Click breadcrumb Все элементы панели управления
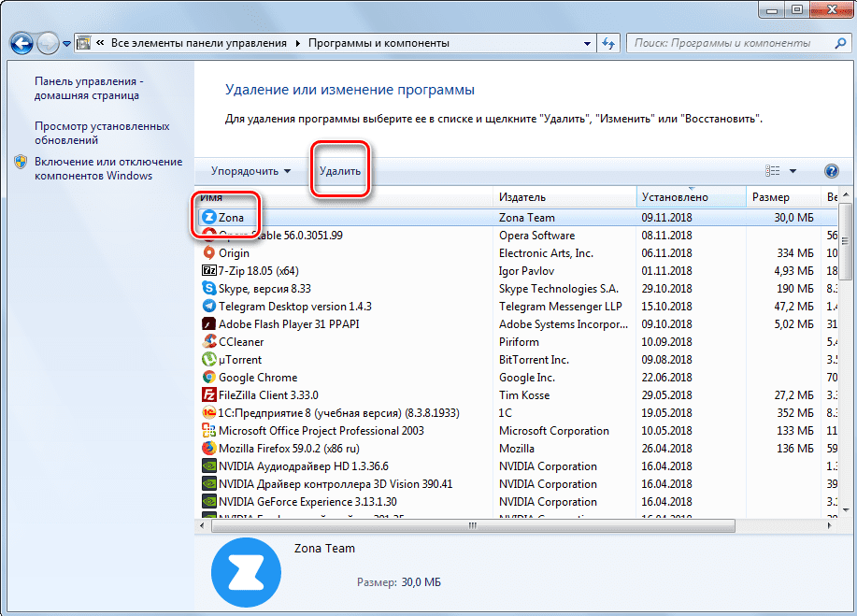857x616 pixels. click(x=199, y=43)
